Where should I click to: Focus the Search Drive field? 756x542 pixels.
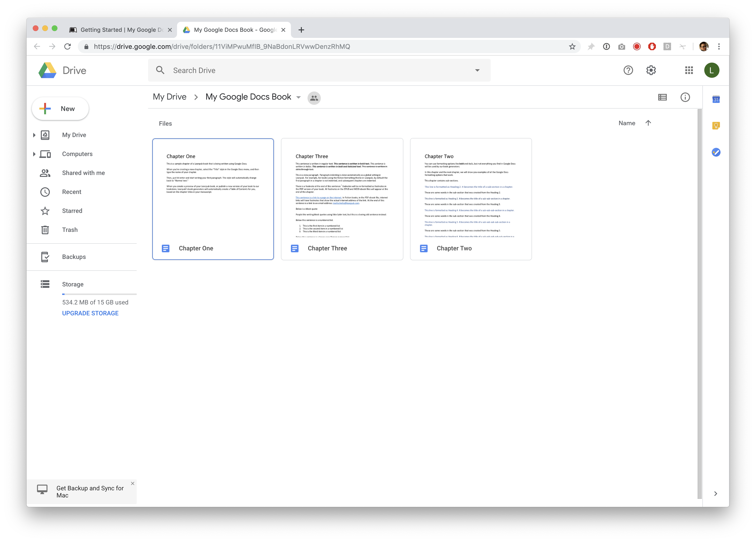coord(319,70)
